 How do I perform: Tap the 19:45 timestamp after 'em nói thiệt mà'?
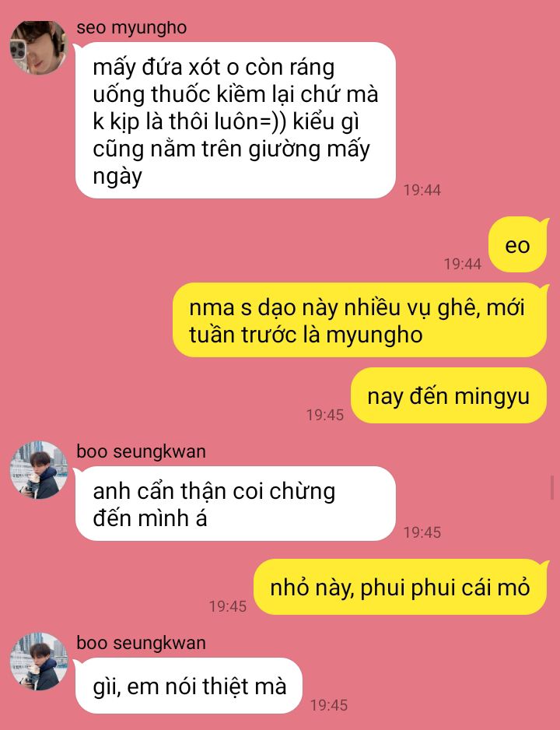tap(329, 705)
